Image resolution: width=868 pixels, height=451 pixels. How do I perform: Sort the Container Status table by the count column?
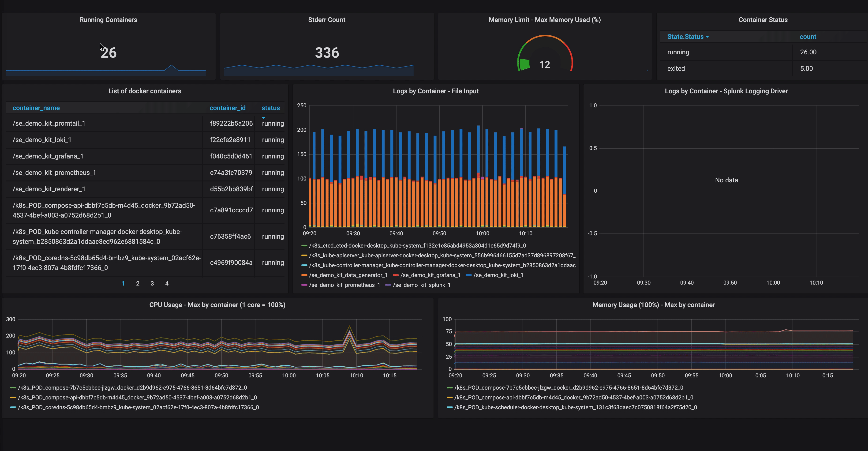[x=808, y=37]
